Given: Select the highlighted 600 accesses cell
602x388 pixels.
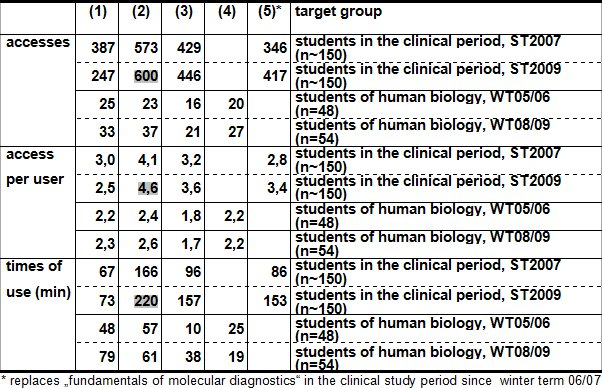Looking at the screenshot, I should click(x=146, y=76).
